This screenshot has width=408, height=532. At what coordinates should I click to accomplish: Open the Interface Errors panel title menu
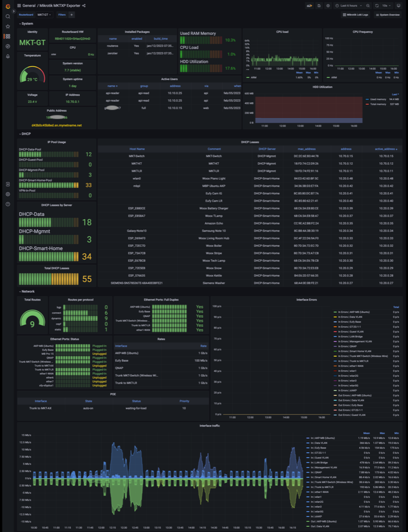click(306, 300)
